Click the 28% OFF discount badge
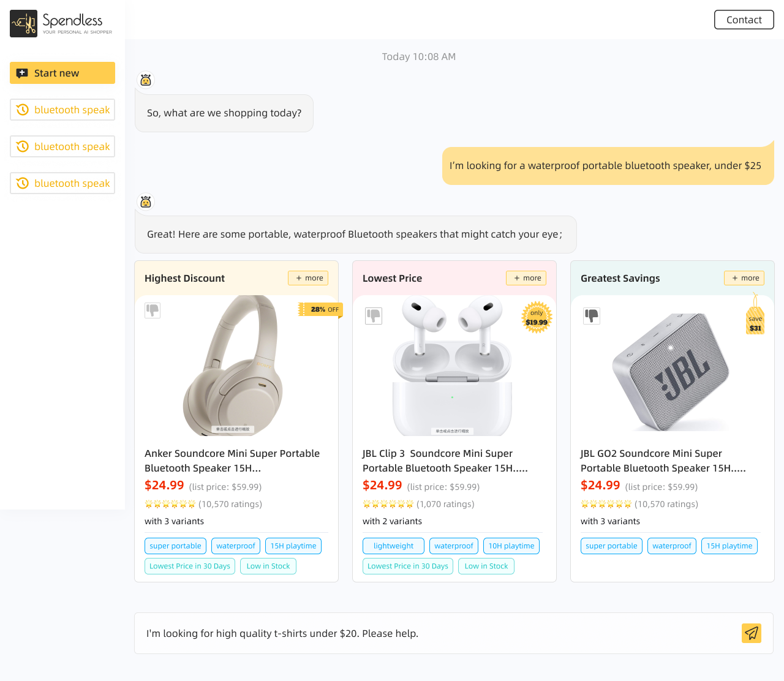This screenshot has height=681, width=784. tap(320, 310)
